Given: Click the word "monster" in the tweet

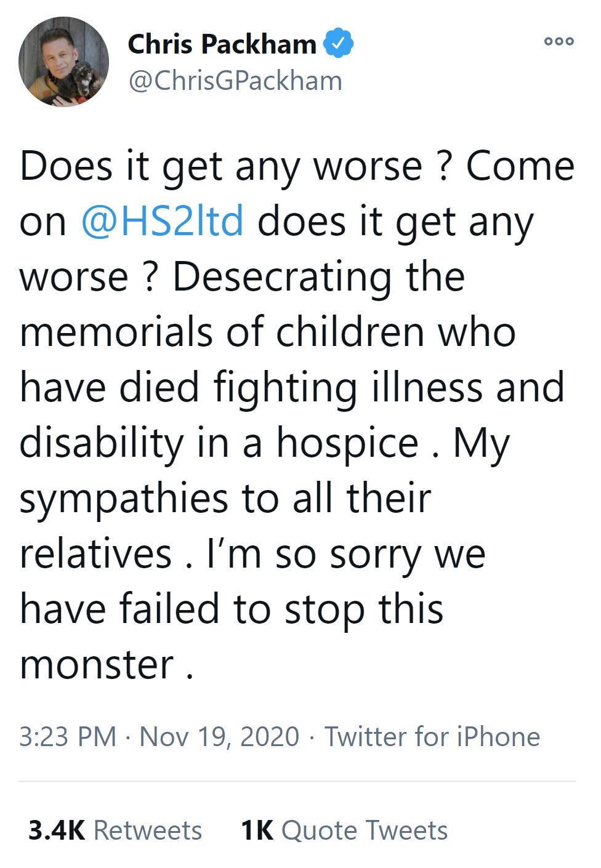Looking at the screenshot, I should point(97,665).
